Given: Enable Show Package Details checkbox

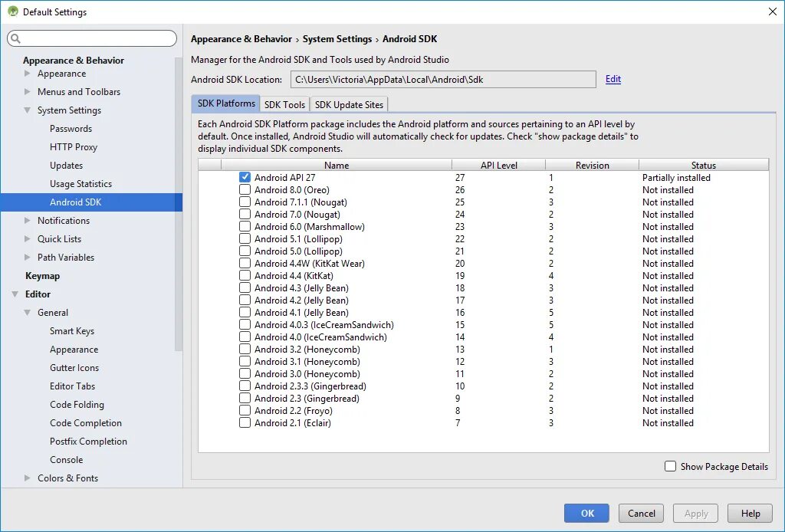Looking at the screenshot, I should click(670, 466).
